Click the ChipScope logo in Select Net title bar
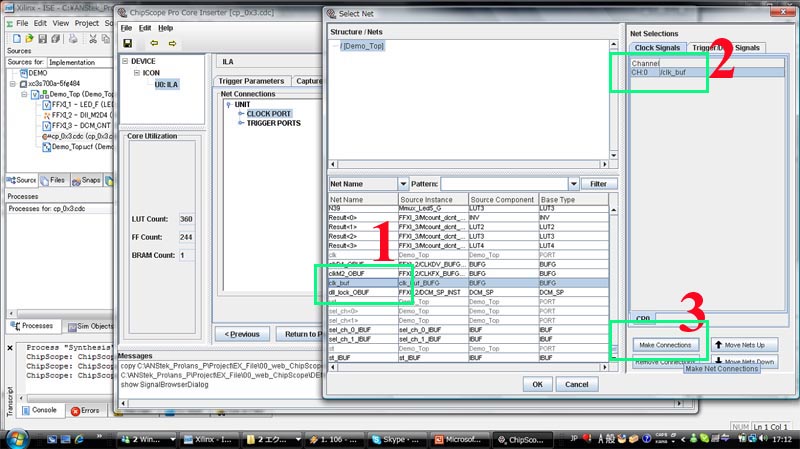 coord(332,14)
